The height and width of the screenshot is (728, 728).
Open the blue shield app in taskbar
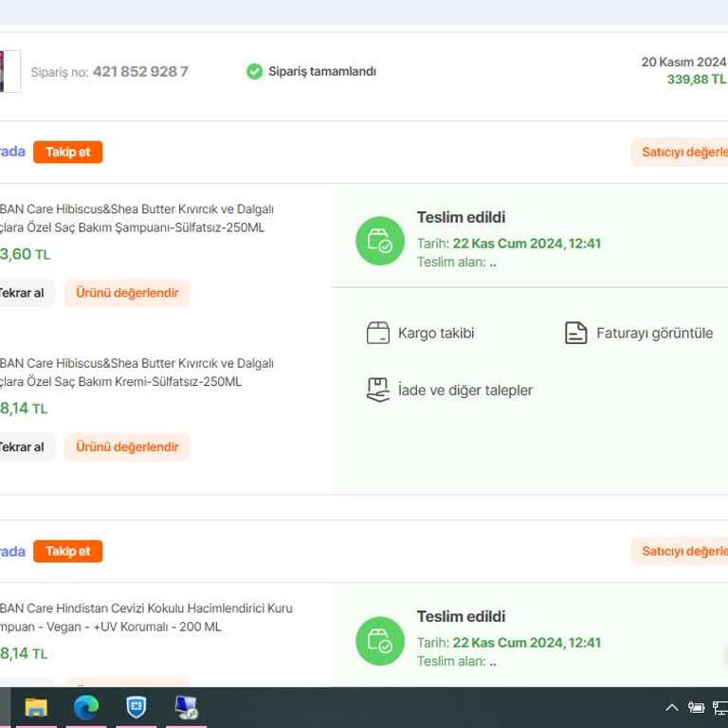tap(136, 707)
